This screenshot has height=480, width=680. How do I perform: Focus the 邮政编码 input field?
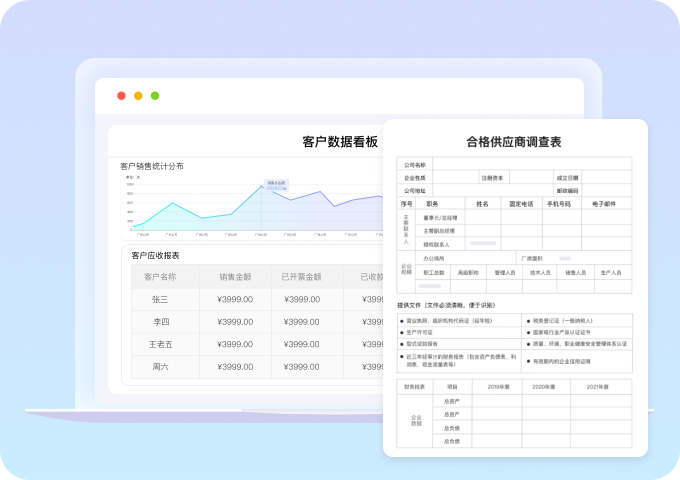click(x=606, y=190)
